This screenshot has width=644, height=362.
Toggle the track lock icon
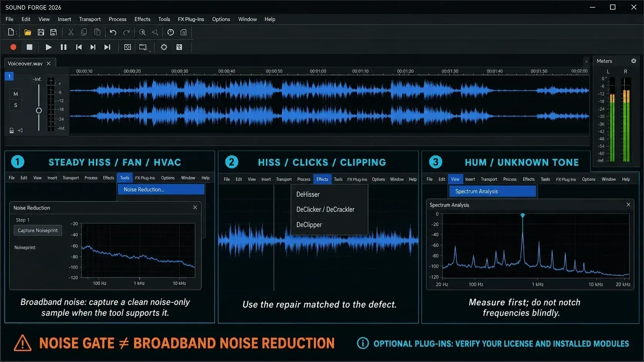click(12, 131)
